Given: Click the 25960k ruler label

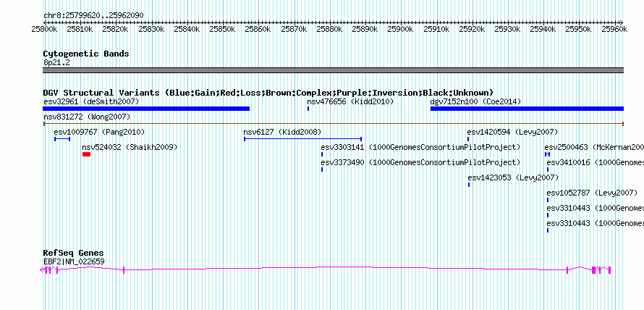Looking at the screenshot, I should [x=614, y=29].
